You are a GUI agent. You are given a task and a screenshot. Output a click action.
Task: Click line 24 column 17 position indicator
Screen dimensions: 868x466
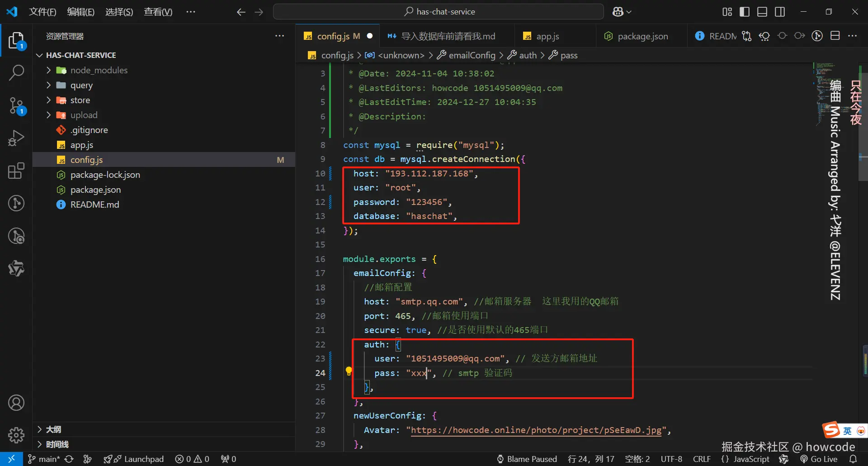coord(591,459)
